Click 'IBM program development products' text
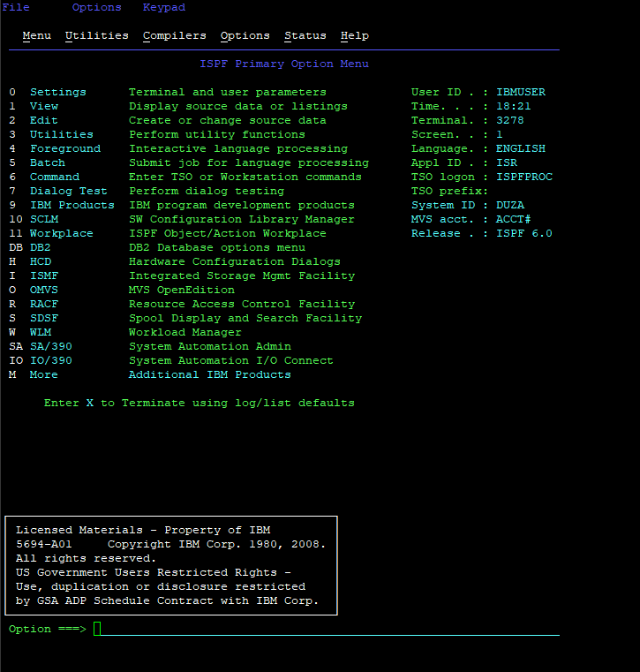The height and width of the screenshot is (672, 640). (242, 205)
